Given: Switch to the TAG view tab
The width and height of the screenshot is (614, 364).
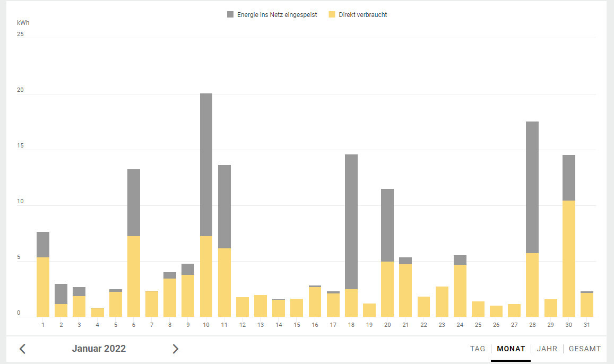Looking at the screenshot, I should [x=478, y=349].
